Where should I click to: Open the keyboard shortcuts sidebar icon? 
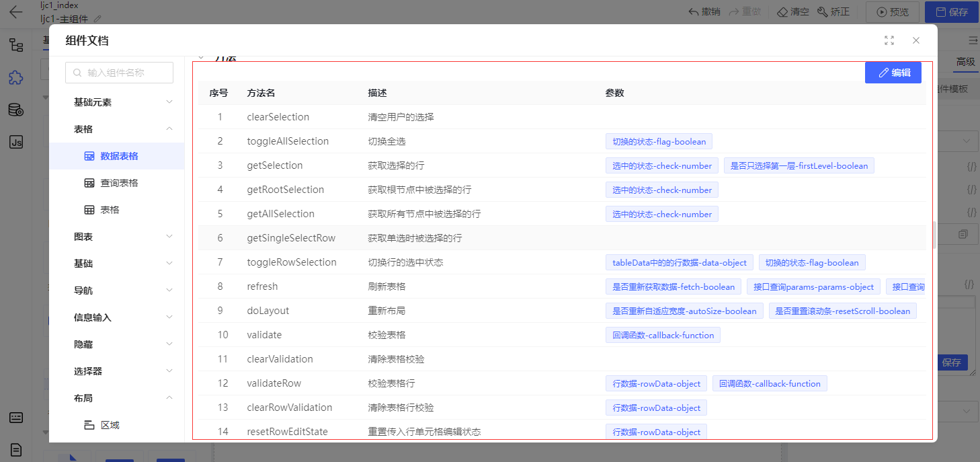(16, 417)
